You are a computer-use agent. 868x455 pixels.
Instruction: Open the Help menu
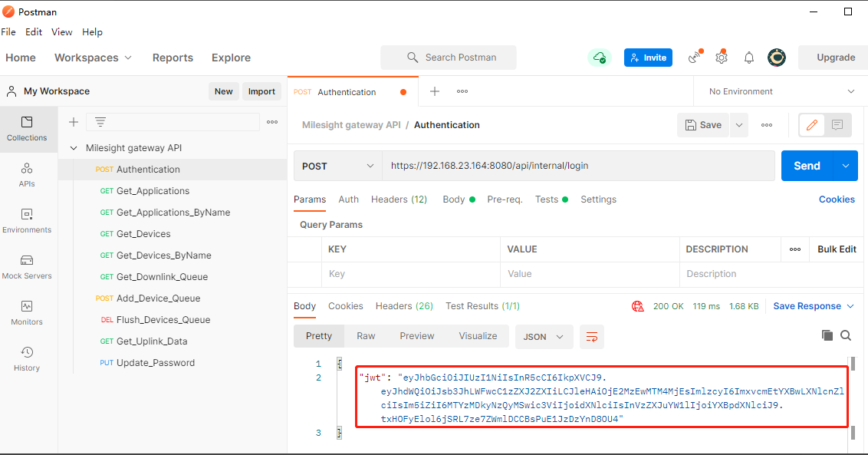pos(93,32)
